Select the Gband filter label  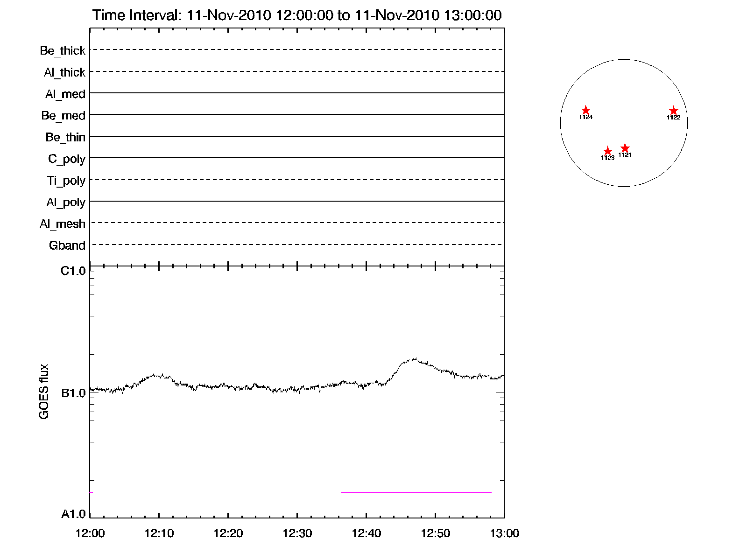coord(67,245)
